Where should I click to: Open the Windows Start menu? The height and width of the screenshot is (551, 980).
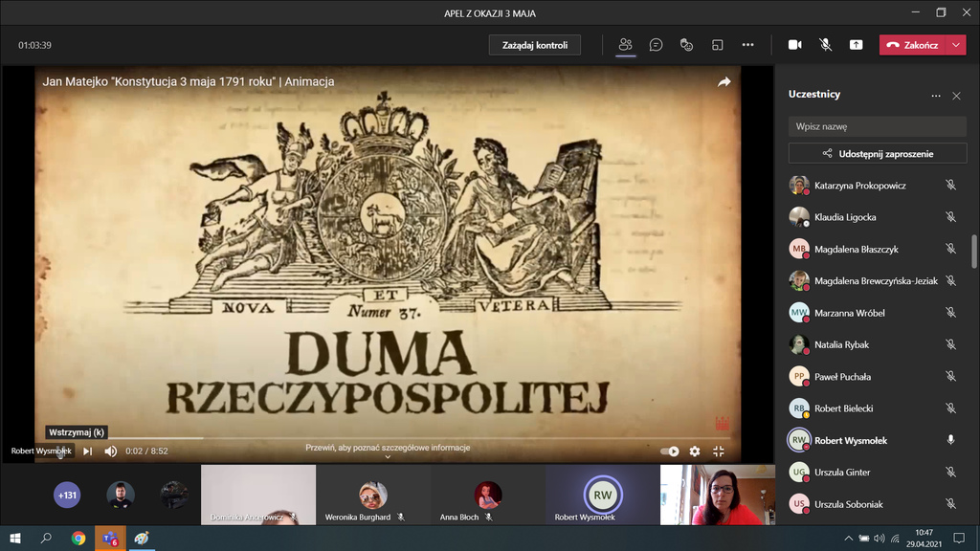(15, 538)
